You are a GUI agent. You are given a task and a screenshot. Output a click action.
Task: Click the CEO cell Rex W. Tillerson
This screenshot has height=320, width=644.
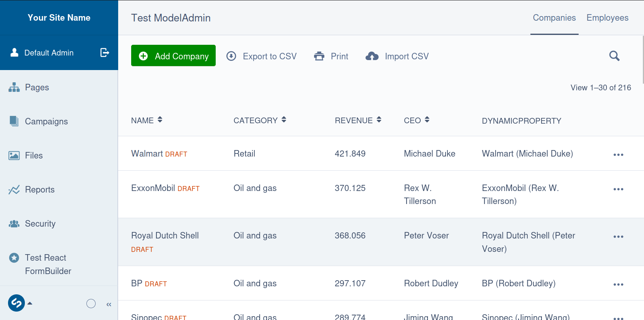point(420,194)
